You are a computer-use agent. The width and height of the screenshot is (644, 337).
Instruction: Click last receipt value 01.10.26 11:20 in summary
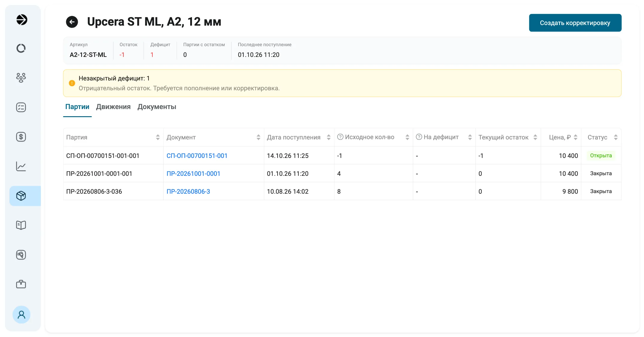tap(258, 55)
